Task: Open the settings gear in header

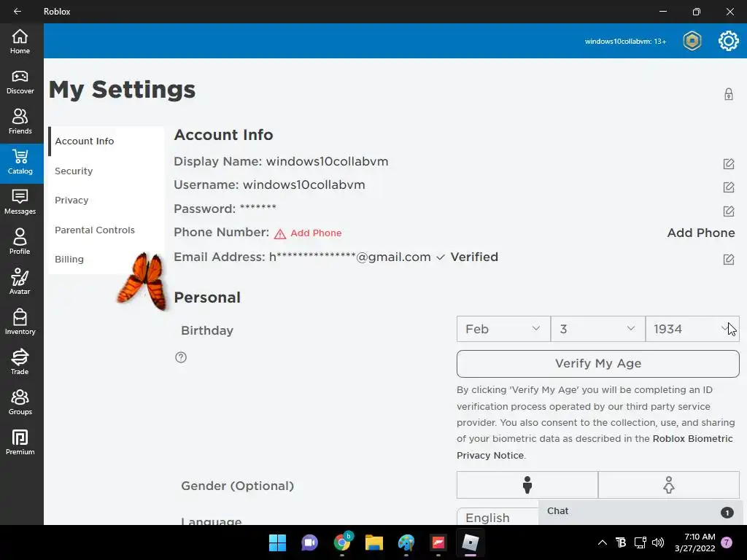Action: 729,41
